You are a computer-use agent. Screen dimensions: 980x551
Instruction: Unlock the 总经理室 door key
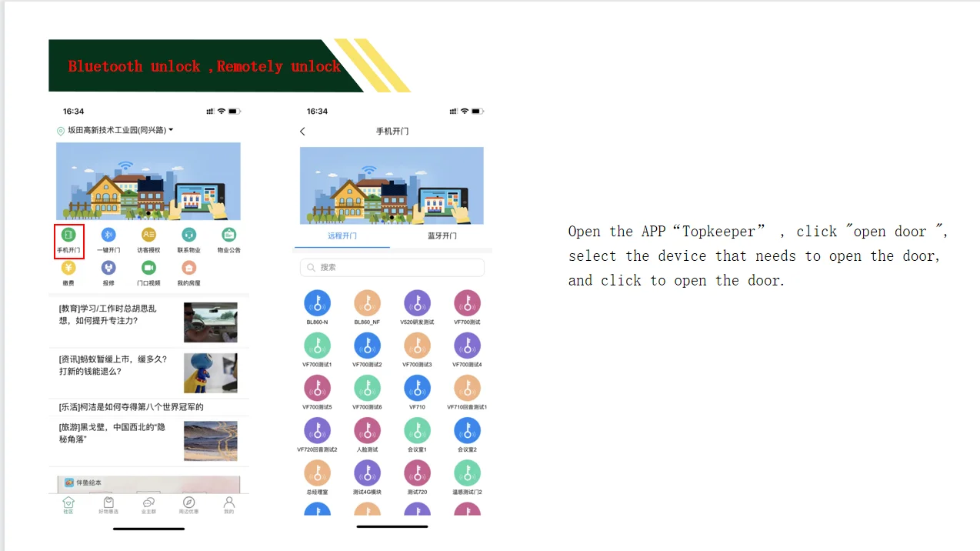pyautogui.click(x=317, y=473)
